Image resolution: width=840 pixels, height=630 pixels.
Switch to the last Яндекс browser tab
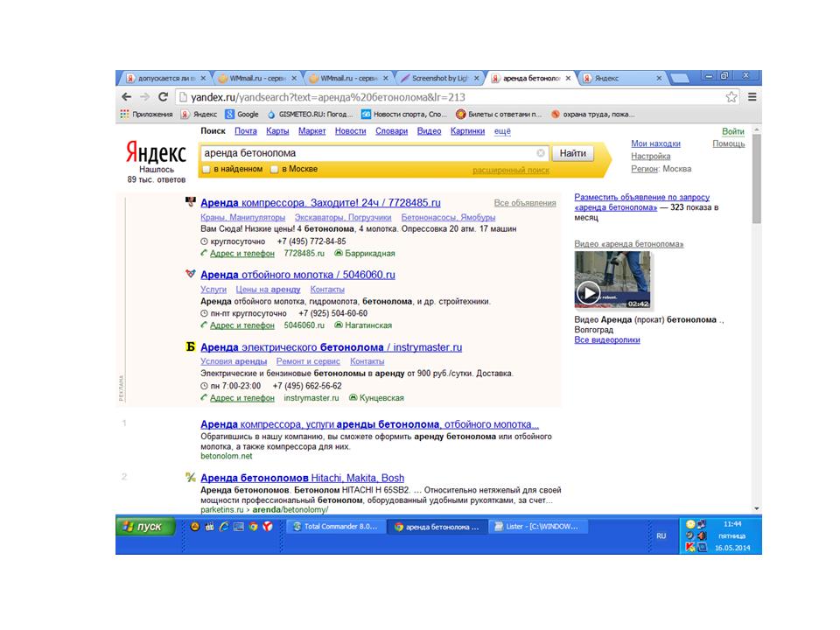coord(621,78)
